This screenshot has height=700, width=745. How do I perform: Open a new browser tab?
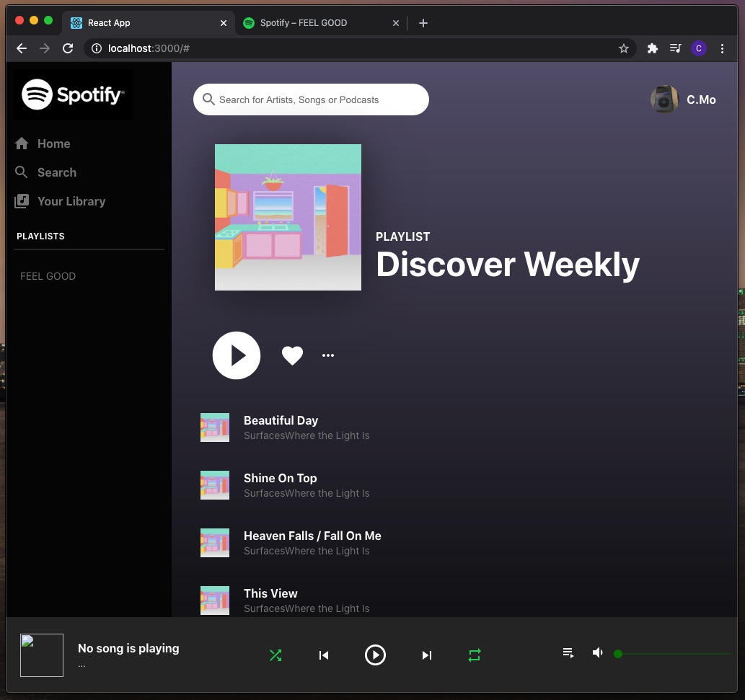tap(423, 23)
